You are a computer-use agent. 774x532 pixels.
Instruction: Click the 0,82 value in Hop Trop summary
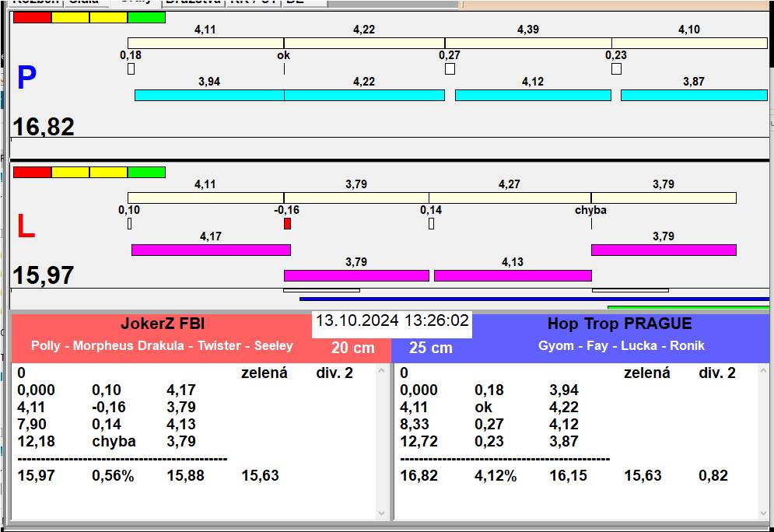(713, 476)
